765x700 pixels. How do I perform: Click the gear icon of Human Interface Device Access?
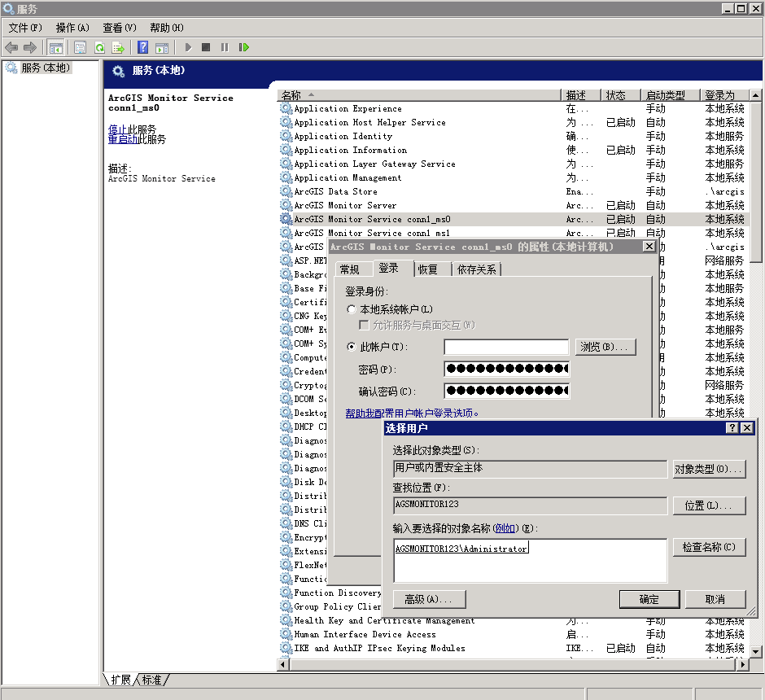(286, 634)
